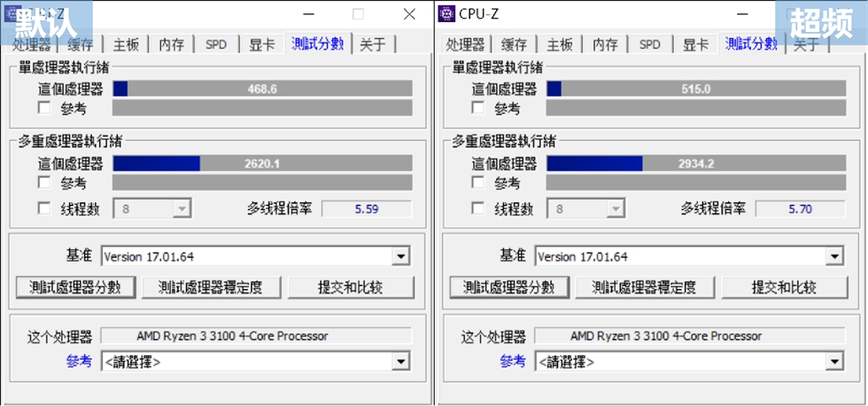Expand the thread count dropdown in left window

pos(182,209)
